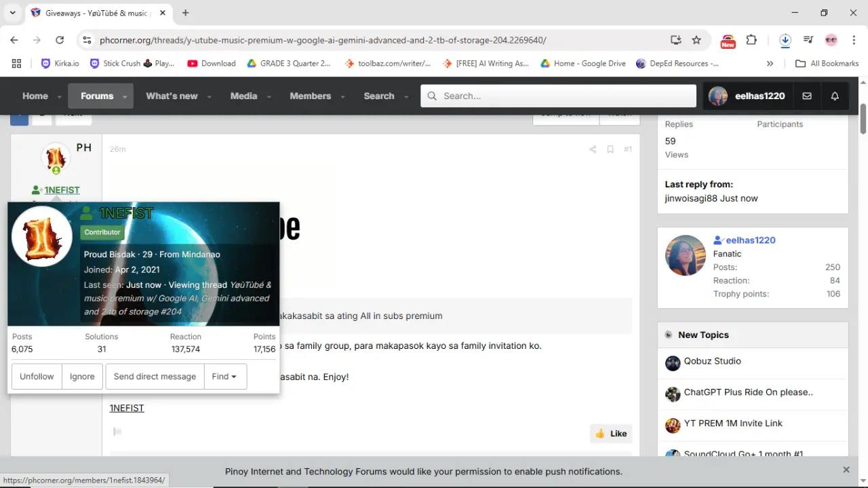This screenshot has height=488, width=868.
Task: Open toolbaz.com writer bookmark
Action: [x=387, y=63]
